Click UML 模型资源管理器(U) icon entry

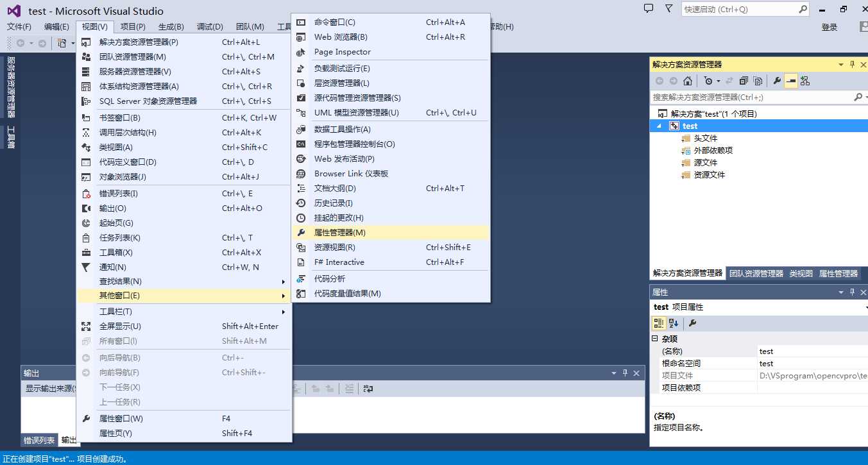point(391,113)
